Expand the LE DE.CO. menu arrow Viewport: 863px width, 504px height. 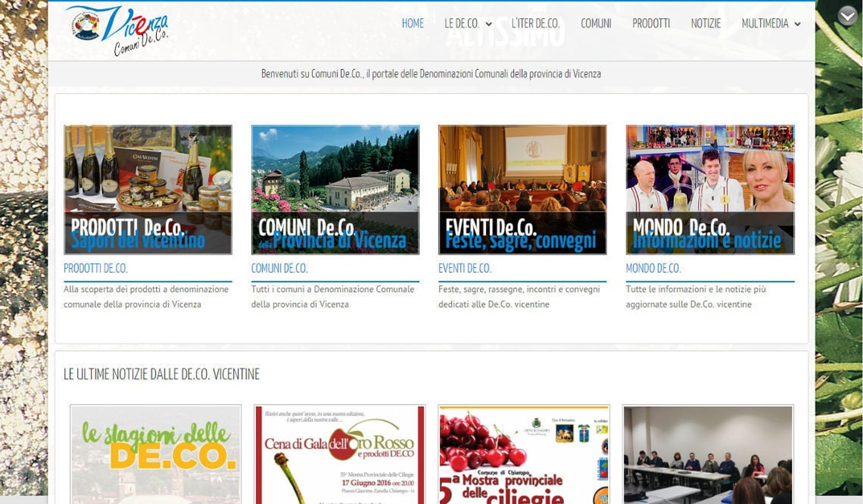click(x=489, y=24)
